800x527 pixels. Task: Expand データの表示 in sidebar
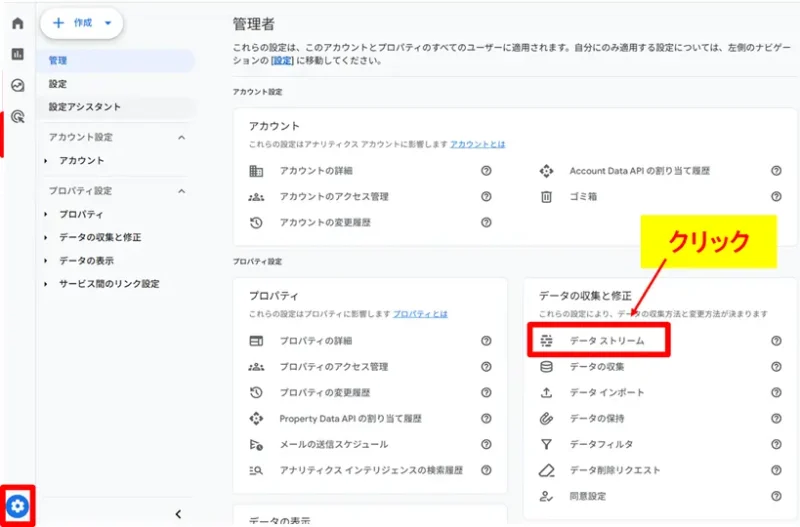tap(46, 261)
